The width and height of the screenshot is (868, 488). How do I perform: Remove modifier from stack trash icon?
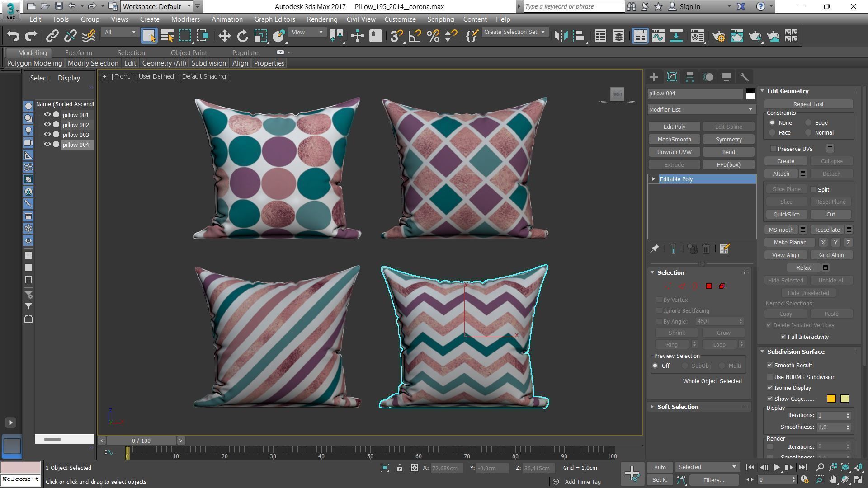point(706,249)
